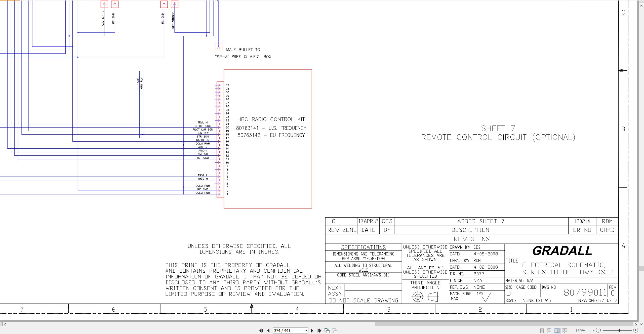Click the 80763142 EU FREQUENCY text
This screenshot has width=644, height=334.
pyautogui.click(x=271, y=135)
